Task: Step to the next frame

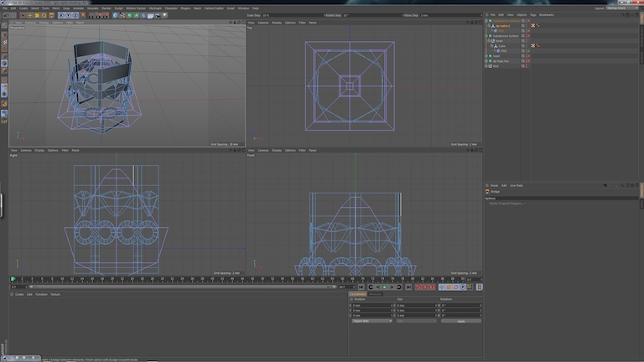Action: (392, 287)
